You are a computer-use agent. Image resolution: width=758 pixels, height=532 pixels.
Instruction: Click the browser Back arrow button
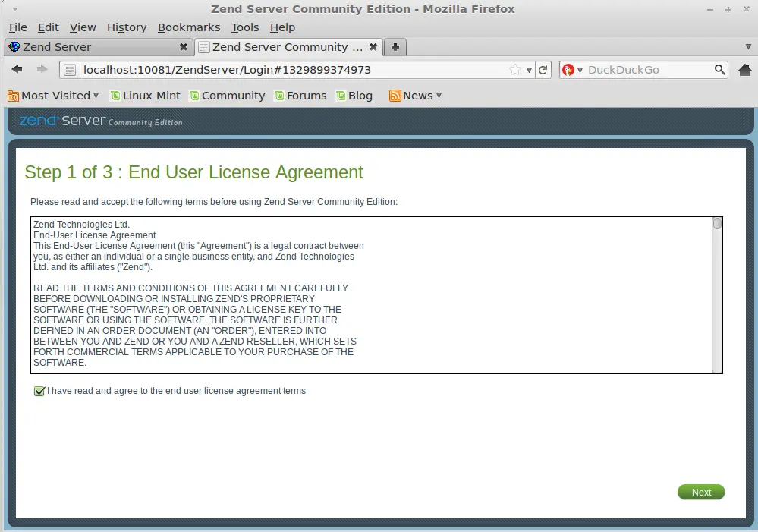click(17, 69)
